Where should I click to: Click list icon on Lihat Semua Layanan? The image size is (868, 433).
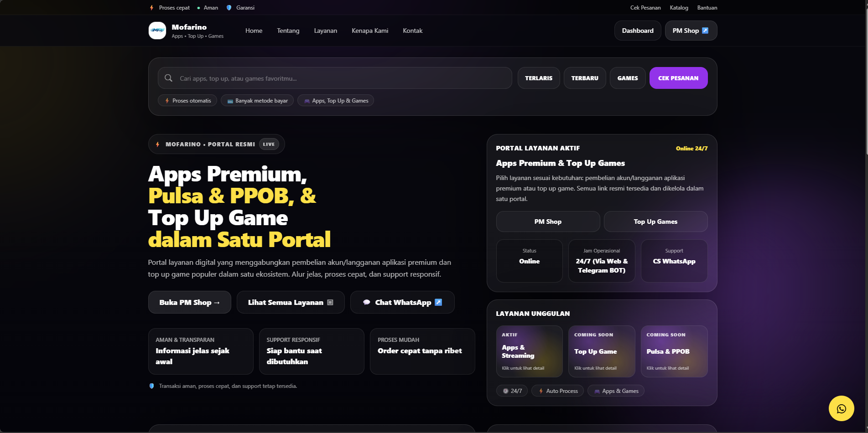pos(330,302)
